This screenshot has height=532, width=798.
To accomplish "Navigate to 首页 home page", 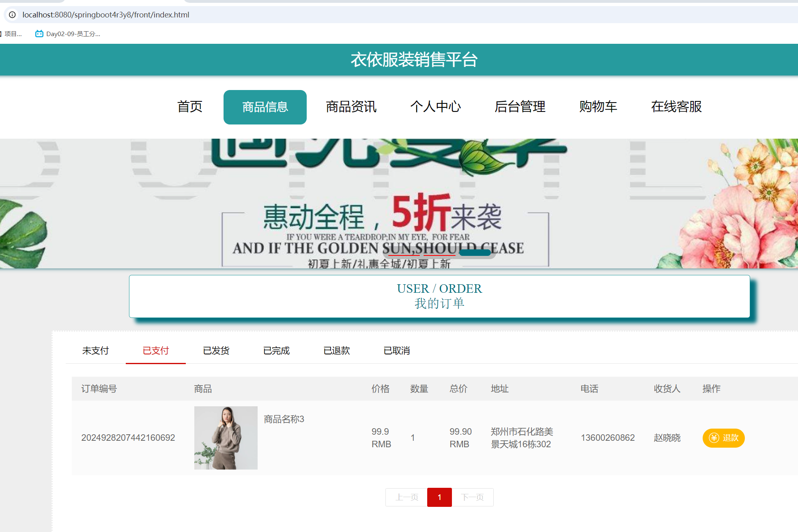I will click(189, 107).
